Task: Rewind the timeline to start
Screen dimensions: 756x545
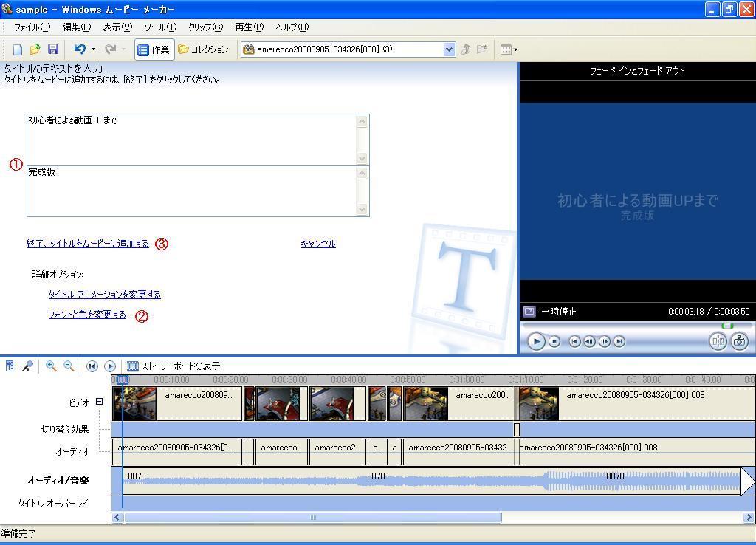Action: click(x=92, y=366)
